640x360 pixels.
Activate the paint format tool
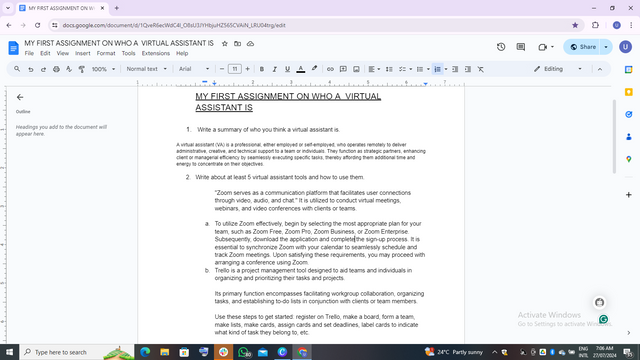[82, 69]
